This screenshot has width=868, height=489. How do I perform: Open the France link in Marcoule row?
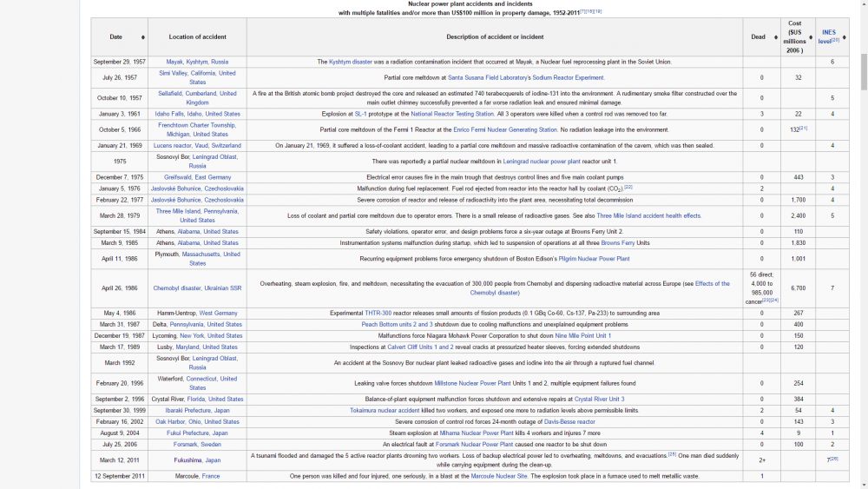211,476
